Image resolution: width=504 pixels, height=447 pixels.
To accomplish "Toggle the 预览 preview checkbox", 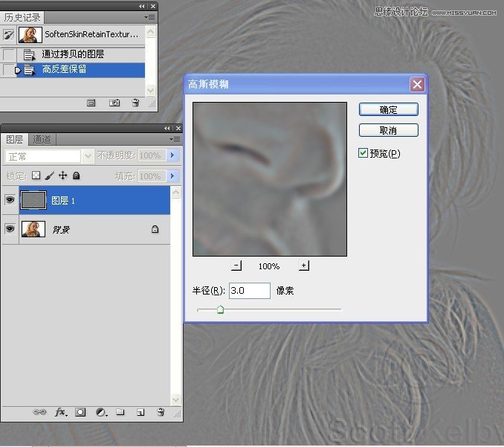I will [x=363, y=153].
